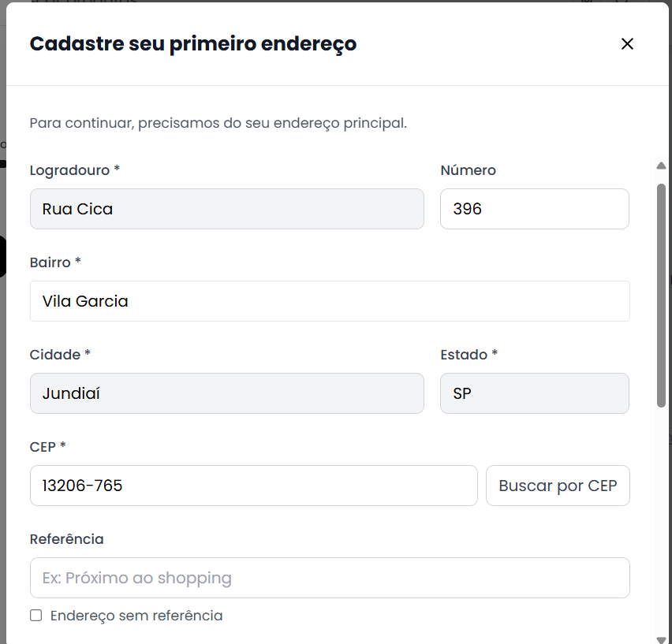This screenshot has height=644, width=672.
Task: Click the 'Número' field label
Action: tap(468, 170)
